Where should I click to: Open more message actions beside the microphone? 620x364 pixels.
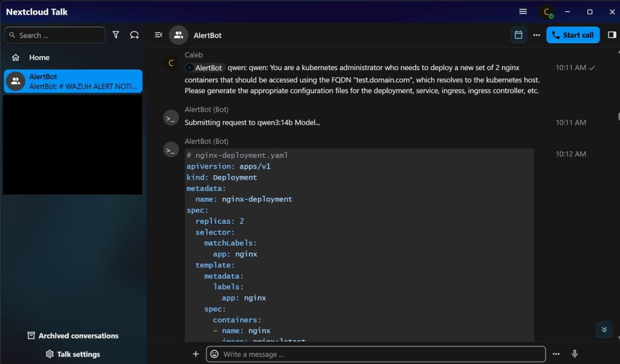(x=556, y=354)
